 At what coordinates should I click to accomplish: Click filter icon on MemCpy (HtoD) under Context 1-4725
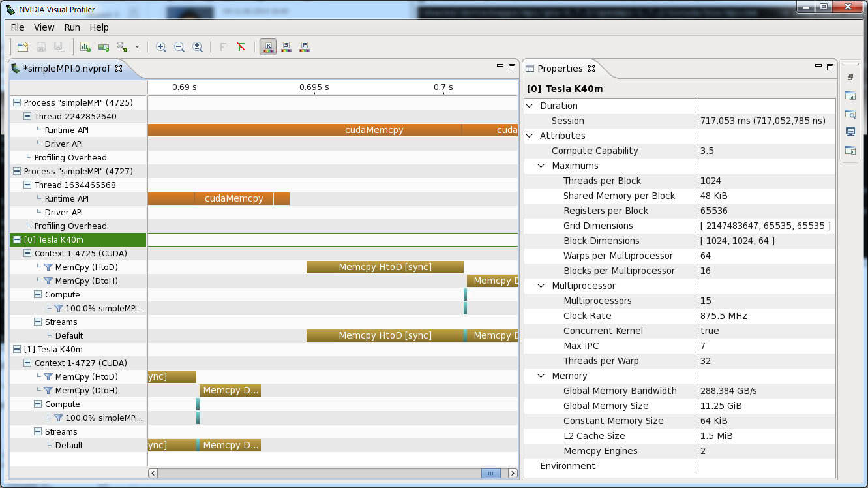(x=48, y=267)
